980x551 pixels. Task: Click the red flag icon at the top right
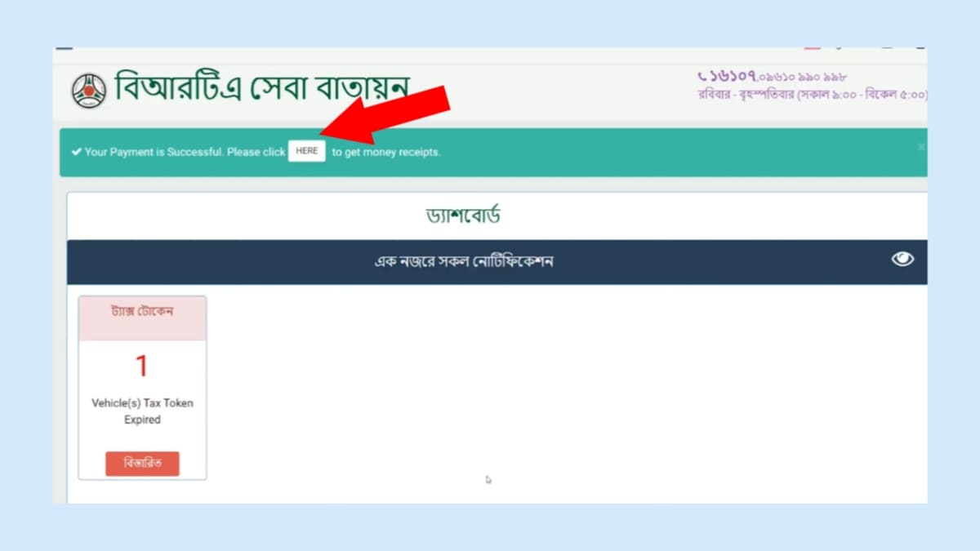813,48
